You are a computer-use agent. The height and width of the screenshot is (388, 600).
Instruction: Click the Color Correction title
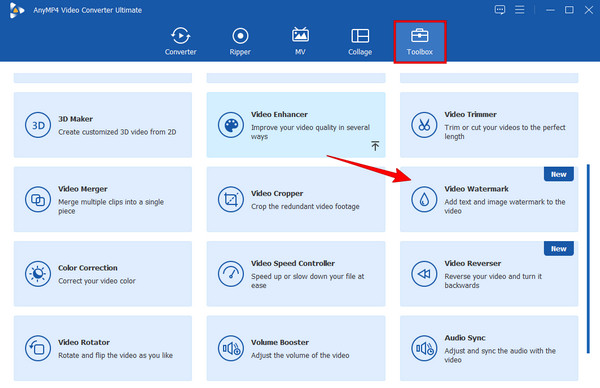click(88, 268)
